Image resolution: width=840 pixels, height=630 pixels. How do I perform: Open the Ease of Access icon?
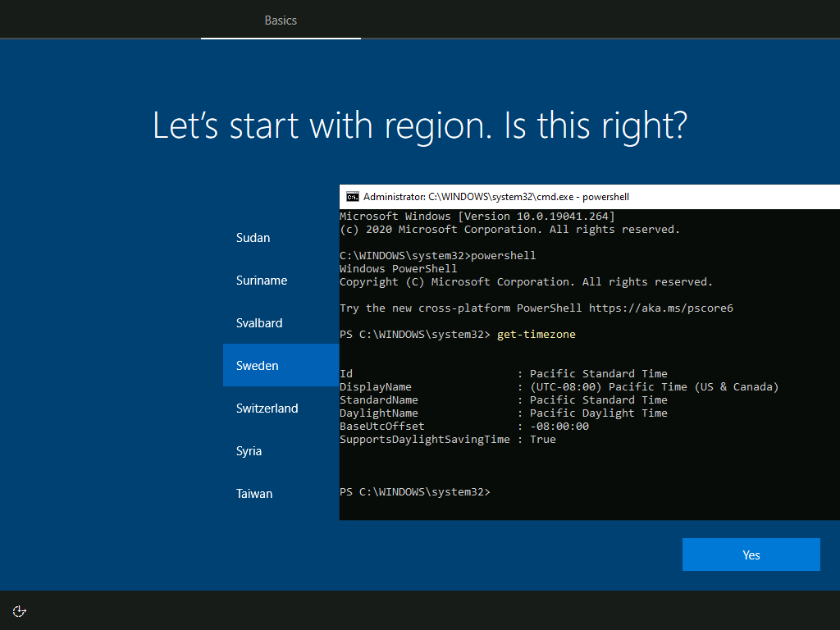coord(20,611)
